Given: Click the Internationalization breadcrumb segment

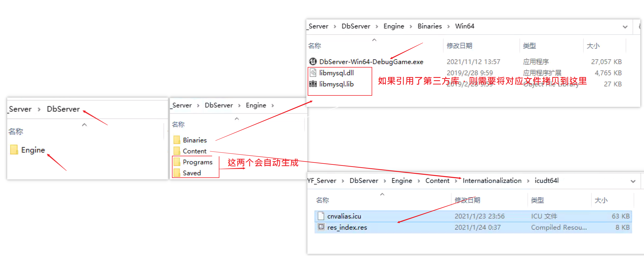Looking at the screenshot, I should [492, 181].
